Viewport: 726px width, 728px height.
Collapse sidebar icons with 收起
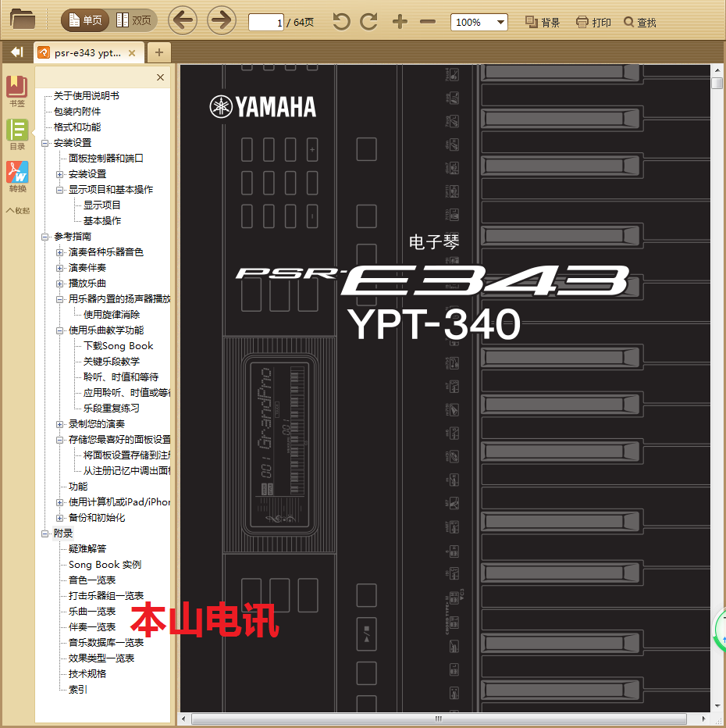18,210
